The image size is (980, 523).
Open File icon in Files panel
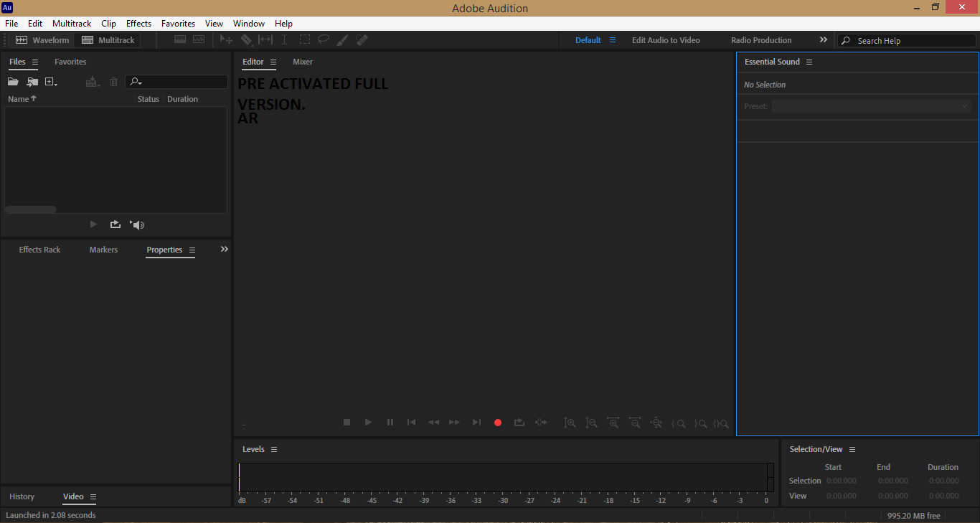point(13,82)
